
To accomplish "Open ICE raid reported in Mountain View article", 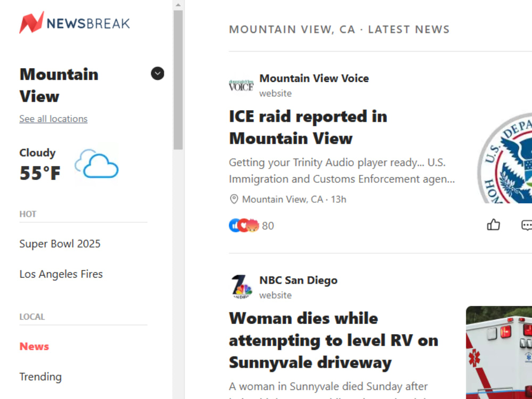I will (308, 127).
